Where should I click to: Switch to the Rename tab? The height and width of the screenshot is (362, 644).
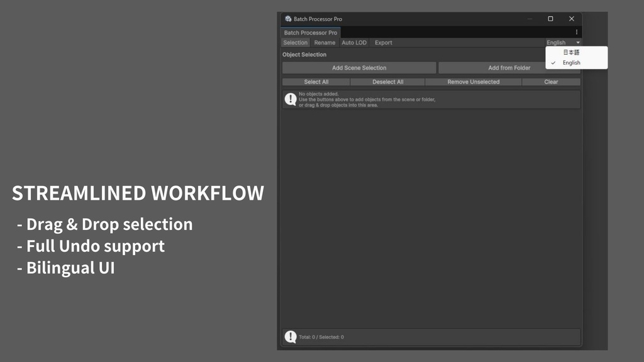(x=325, y=42)
